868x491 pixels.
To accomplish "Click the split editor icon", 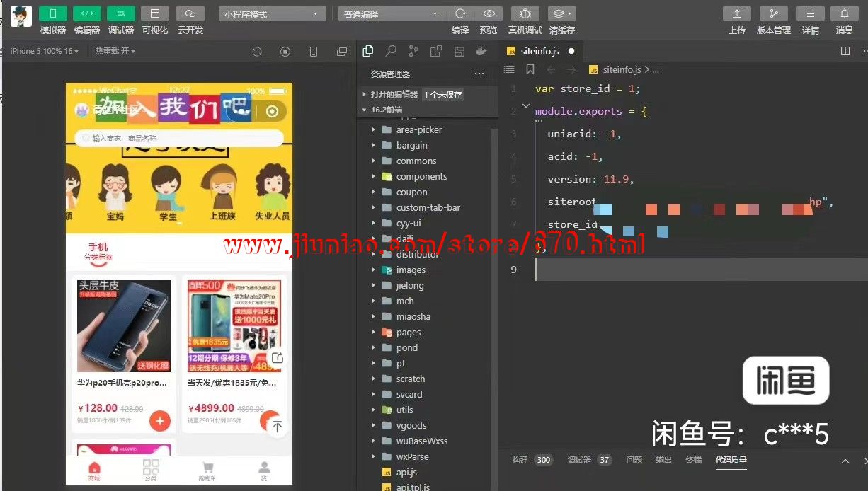I will point(845,51).
